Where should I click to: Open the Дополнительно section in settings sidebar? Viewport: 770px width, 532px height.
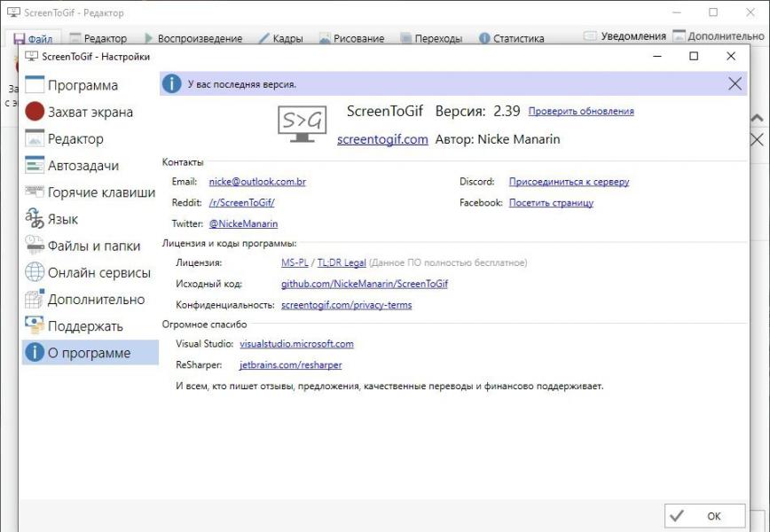pos(90,300)
